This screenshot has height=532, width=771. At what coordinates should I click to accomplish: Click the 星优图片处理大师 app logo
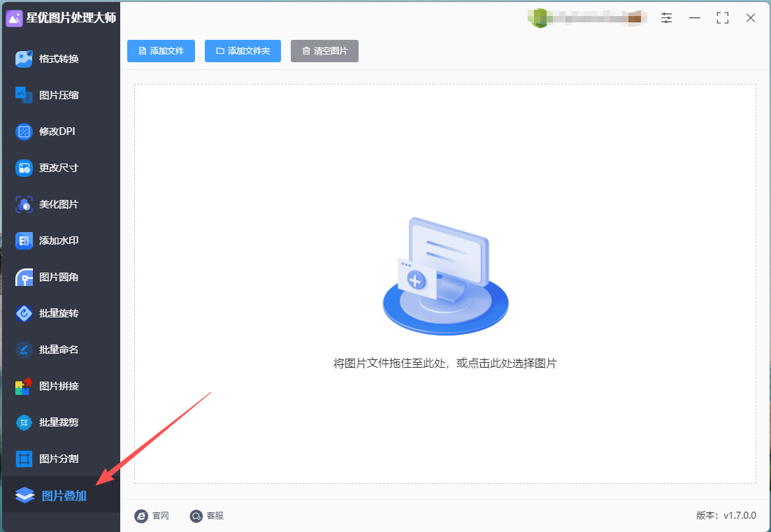(x=14, y=19)
